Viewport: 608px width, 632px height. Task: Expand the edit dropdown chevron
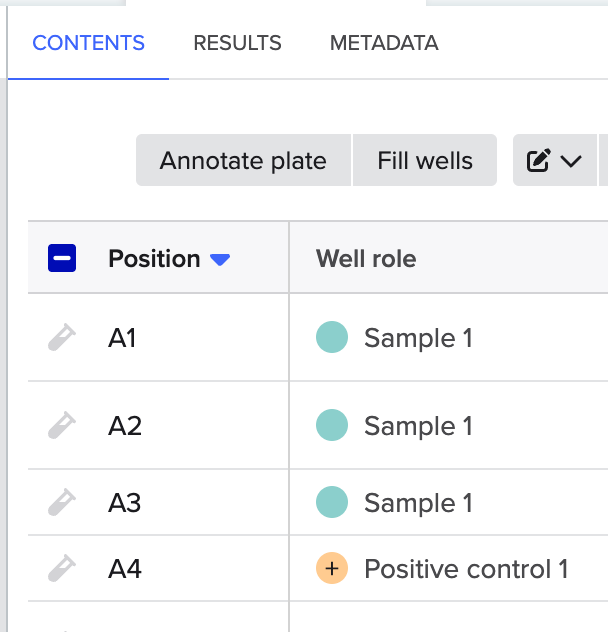[x=572, y=161]
